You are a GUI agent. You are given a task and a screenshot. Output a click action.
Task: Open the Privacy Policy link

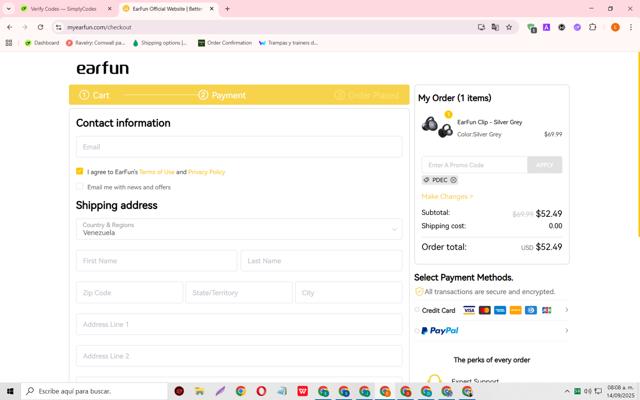[x=207, y=172]
